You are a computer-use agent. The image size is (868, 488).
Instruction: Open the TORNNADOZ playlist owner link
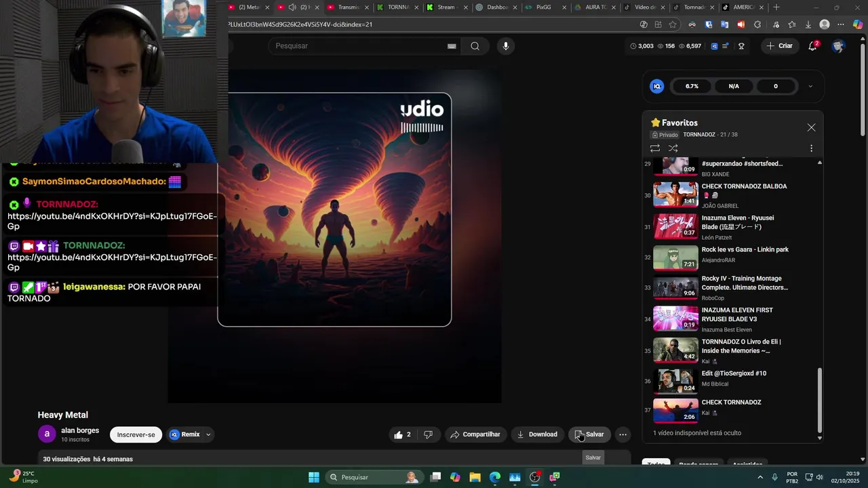[x=699, y=134]
